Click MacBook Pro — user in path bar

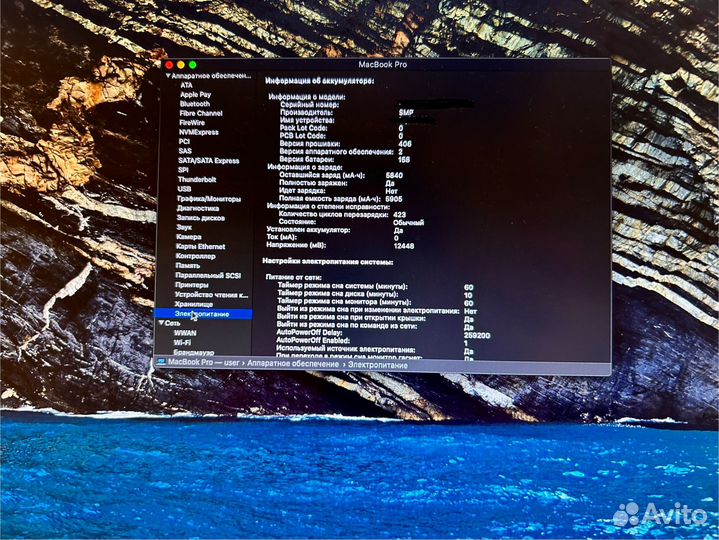pos(203,362)
